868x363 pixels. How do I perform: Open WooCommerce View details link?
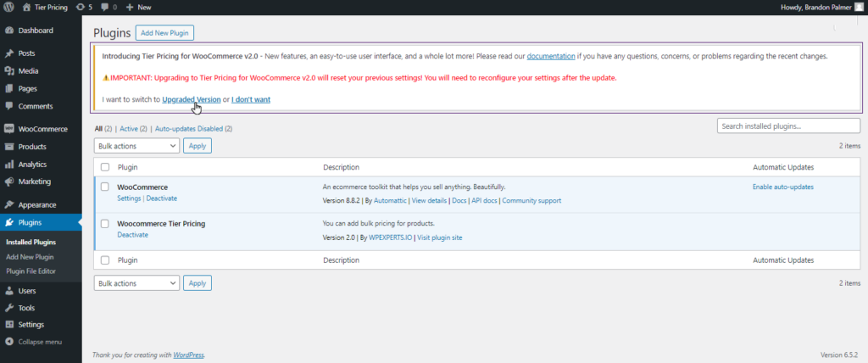pyautogui.click(x=429, y=201)
